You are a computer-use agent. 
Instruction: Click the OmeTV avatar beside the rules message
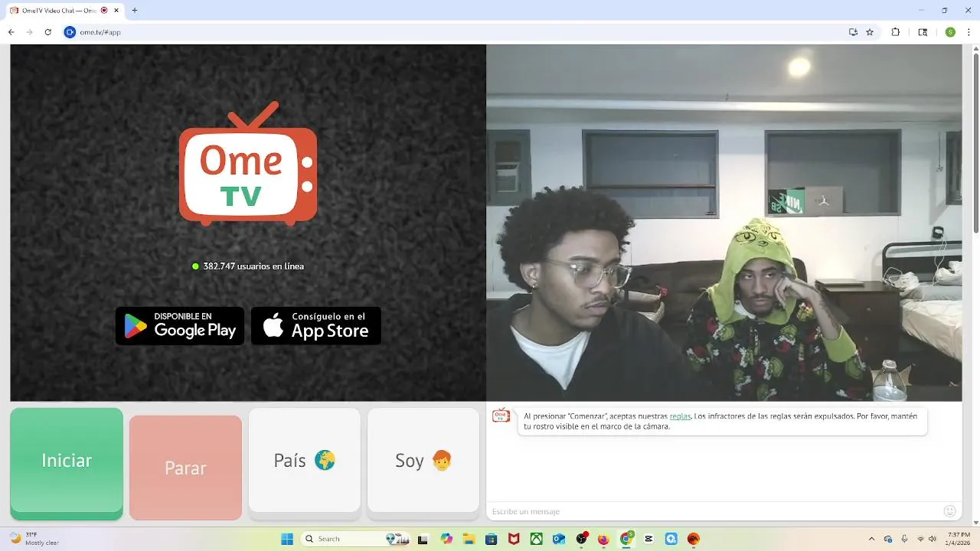501,416
